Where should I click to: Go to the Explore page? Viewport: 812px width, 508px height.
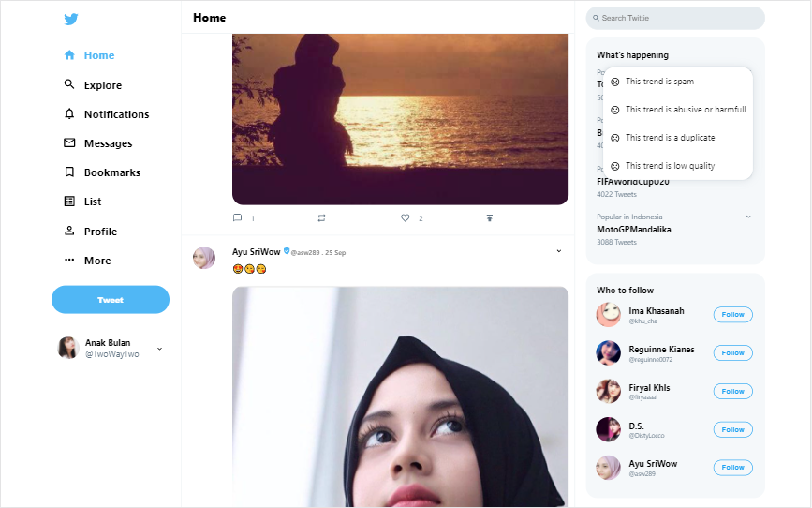click(103, 85)
